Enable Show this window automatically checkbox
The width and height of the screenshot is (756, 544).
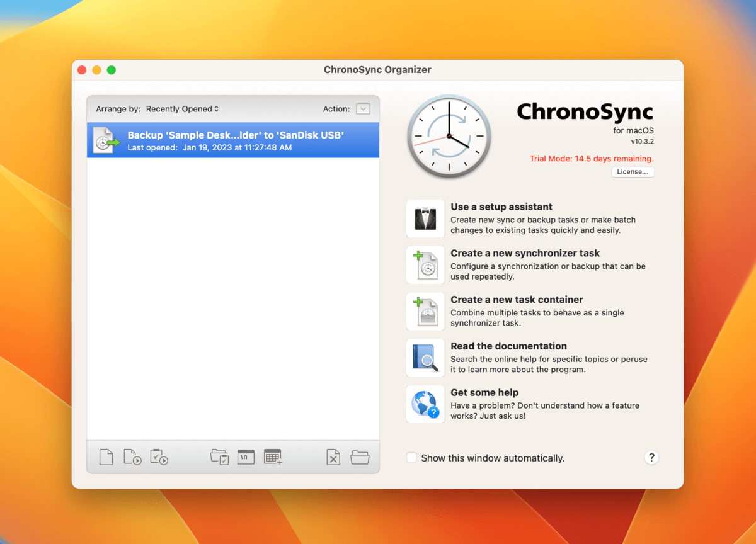coord(411,458)
